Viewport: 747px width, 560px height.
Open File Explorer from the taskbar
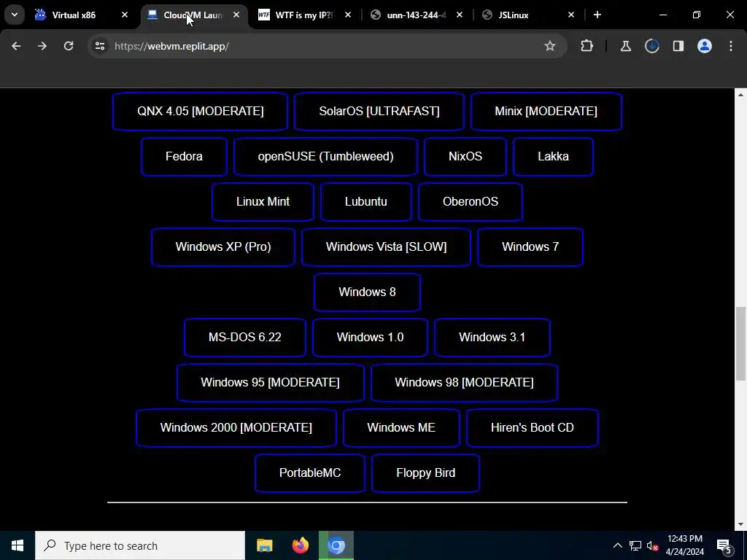(x=264, y=545)
